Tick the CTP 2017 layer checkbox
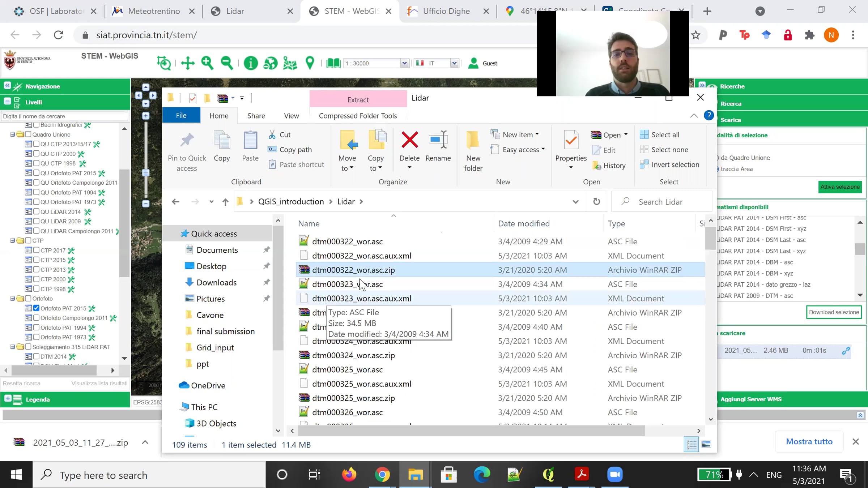The height and width of the screenshot is (488, 868). click(x=36, y=250)
